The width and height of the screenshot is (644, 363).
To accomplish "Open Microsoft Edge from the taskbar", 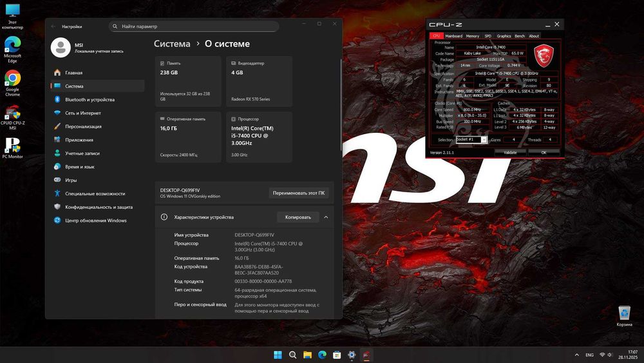I will click(x=322, y=355).
